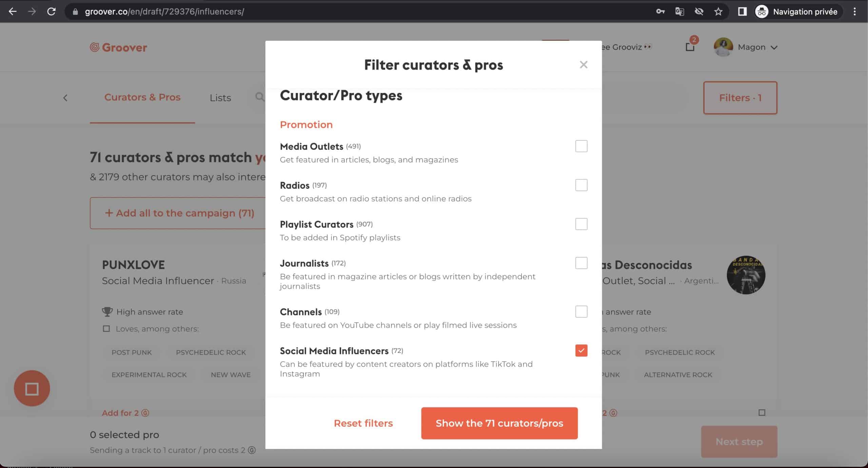Open the saved passwords key icon

[x=660, y=12]
